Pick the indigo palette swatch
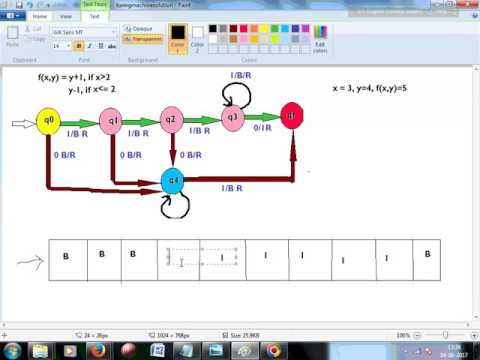The image size is (480, 360). (295, 29)
